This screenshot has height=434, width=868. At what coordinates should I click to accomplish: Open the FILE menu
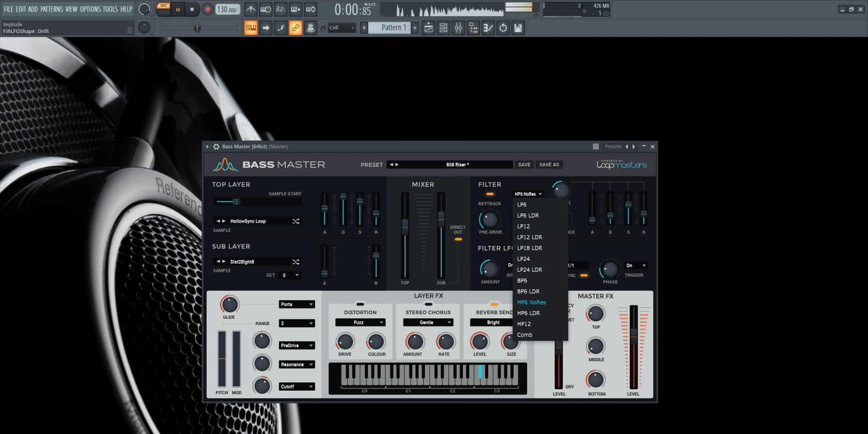(8, 9)
